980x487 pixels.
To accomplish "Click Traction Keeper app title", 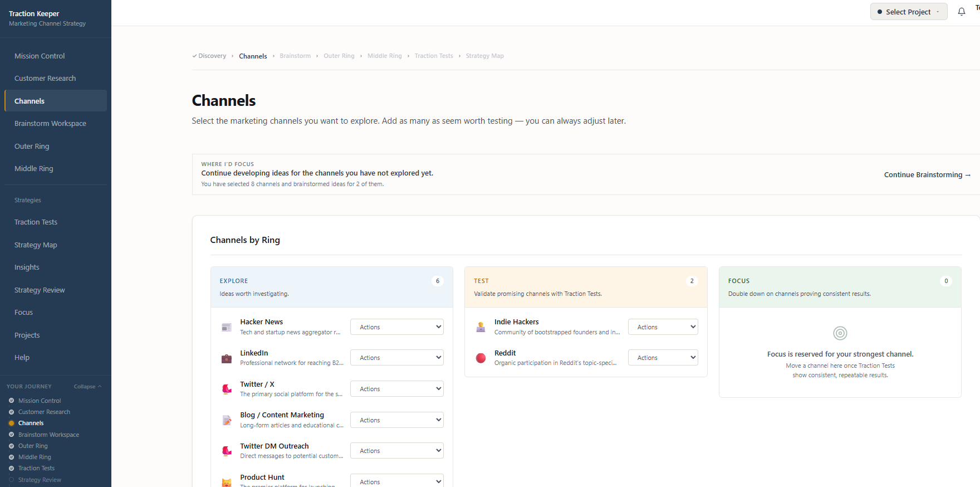I will [x=34, y=13].
